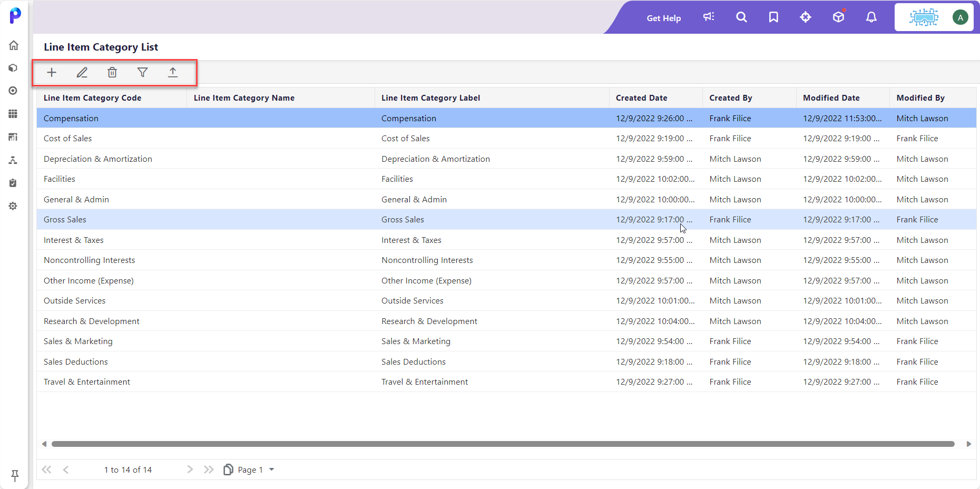Select the Outside Services code cell
Screen dimensions: 980x489
pos(112,301)
